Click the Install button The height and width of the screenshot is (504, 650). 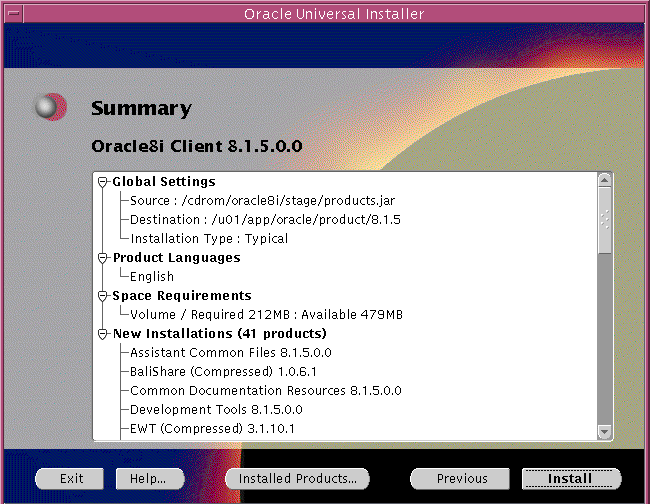click(570, 479)
